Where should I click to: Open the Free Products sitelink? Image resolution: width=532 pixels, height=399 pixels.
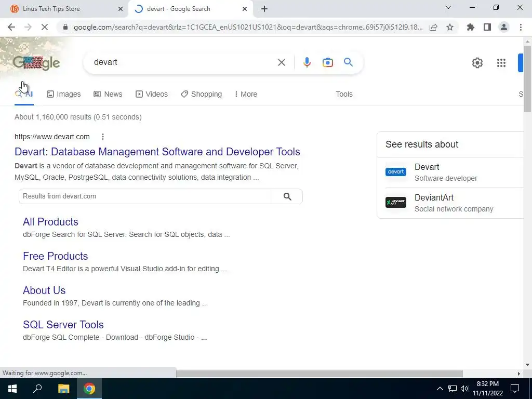55,256
